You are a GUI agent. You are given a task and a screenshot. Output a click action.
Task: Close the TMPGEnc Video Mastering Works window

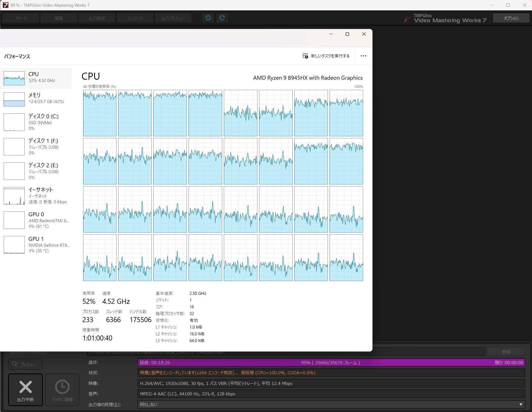coord(524,5)
